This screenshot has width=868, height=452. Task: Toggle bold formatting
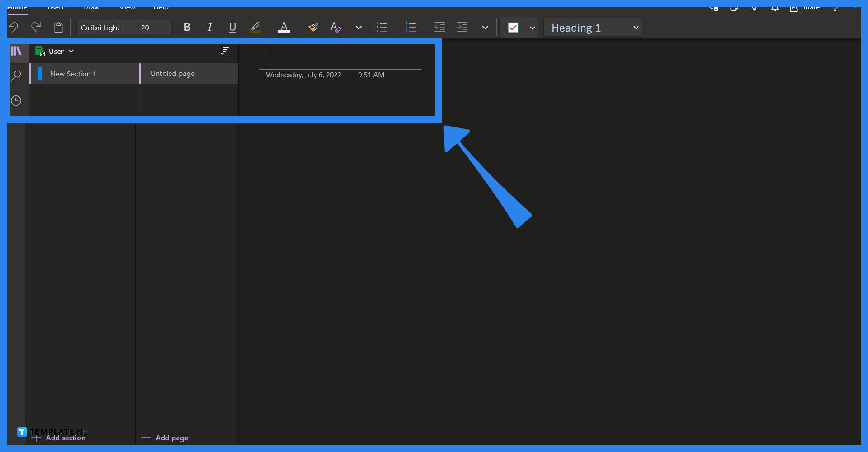[187, 27]
